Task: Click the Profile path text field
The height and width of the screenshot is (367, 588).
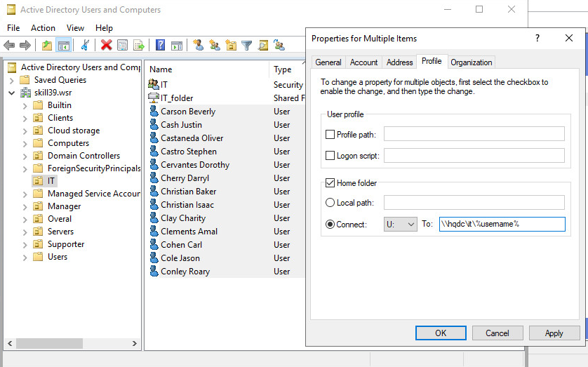Action: (474, 134)
